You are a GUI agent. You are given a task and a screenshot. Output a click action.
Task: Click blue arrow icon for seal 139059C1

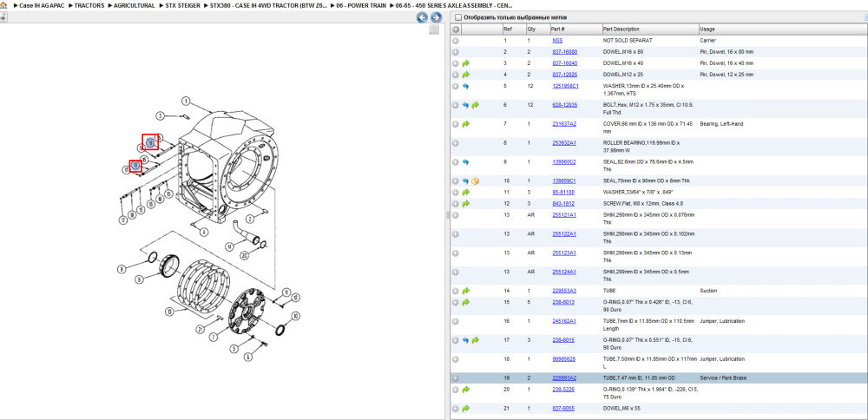pyautogui.click(x=465, y=181)
